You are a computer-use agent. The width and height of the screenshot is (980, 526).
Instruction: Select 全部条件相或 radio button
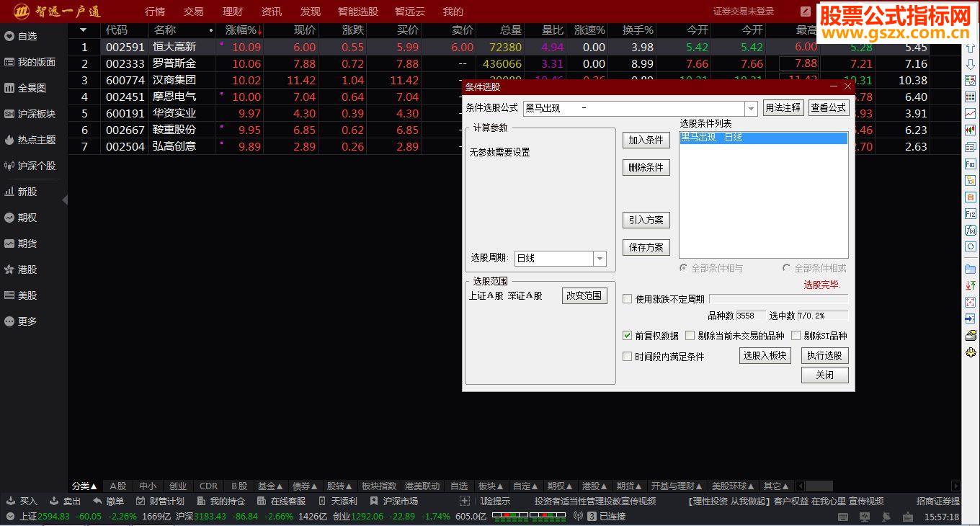coord(787,268)
